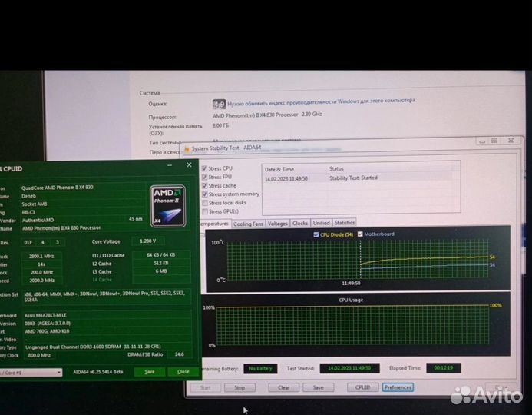Open Preferences in stability test
The image size is (532, 415).
coord(398,387)
